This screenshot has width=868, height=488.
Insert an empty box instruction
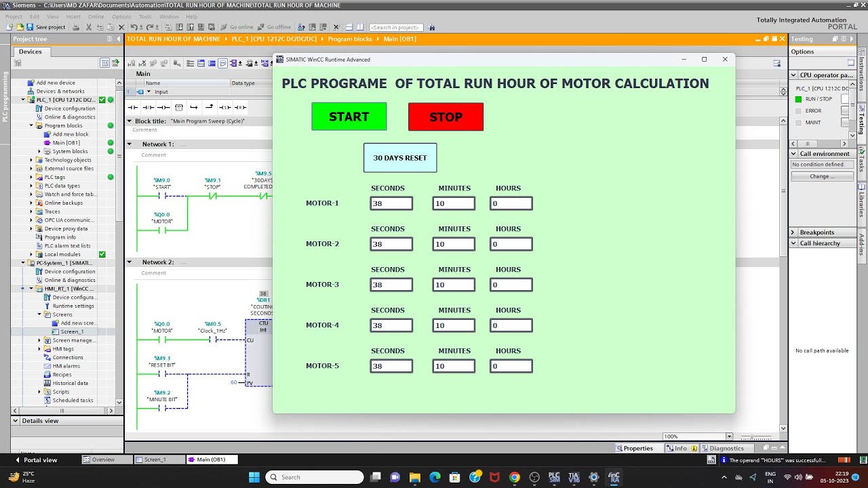tap(179, 107)
